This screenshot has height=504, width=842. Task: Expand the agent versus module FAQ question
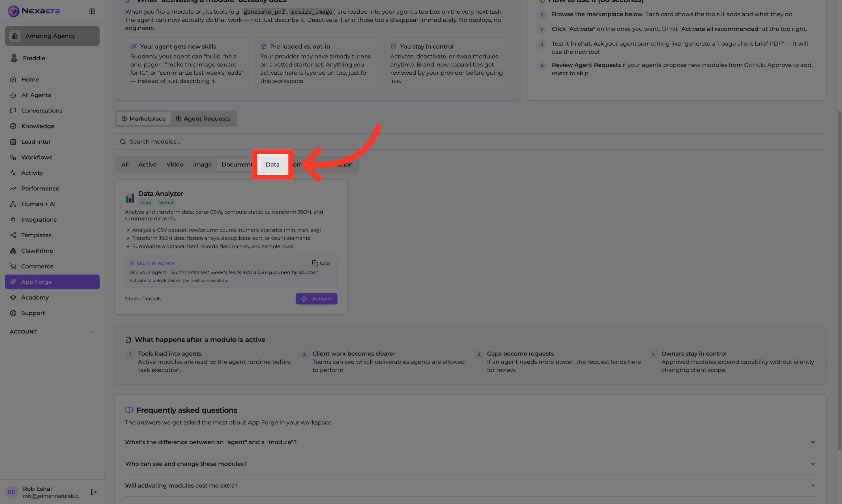[x=471, y=442]
